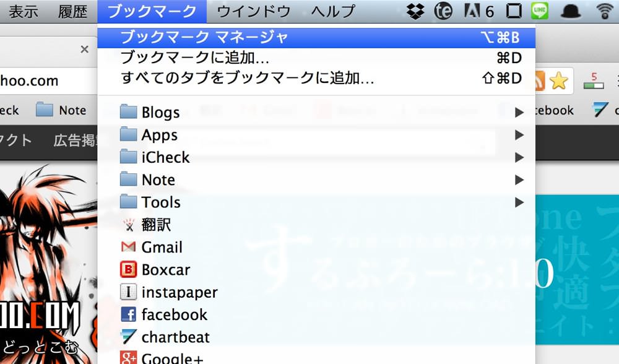Expand the Note folder submenu arrow
The width and height of the screenshot is (619, 364).
coord(519,180)
